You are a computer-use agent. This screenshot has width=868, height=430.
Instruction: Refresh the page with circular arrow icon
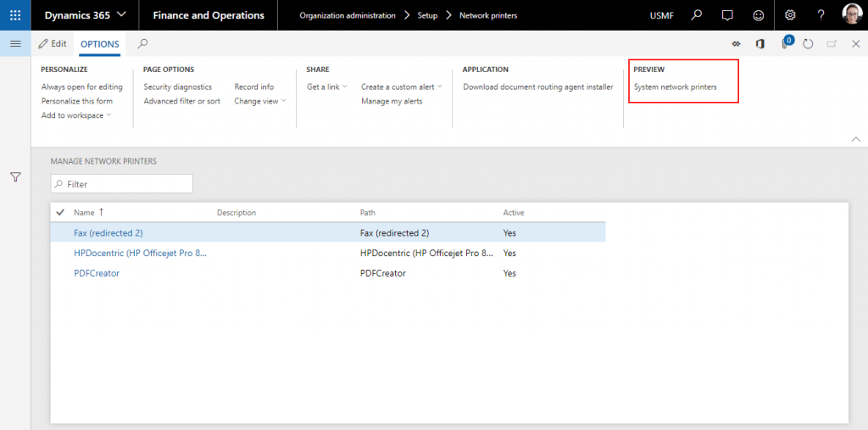pos(808,44)
